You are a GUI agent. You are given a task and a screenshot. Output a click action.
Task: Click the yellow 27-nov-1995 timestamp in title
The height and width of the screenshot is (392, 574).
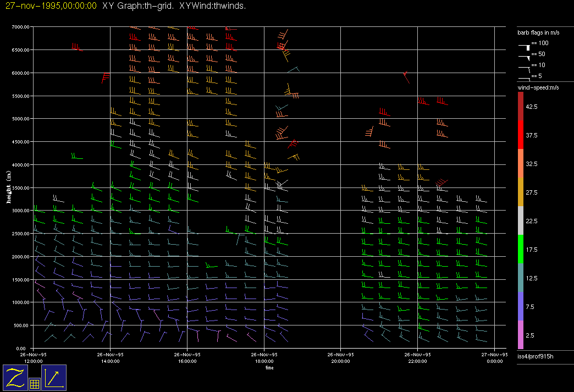pyautogui.click(x=51, y=6)
